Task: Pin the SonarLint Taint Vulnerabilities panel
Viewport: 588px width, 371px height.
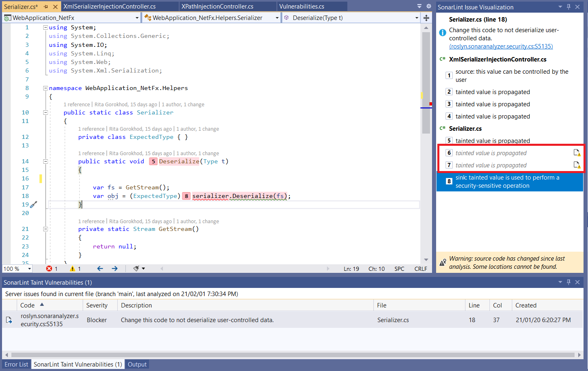Action: coord(568,282)
